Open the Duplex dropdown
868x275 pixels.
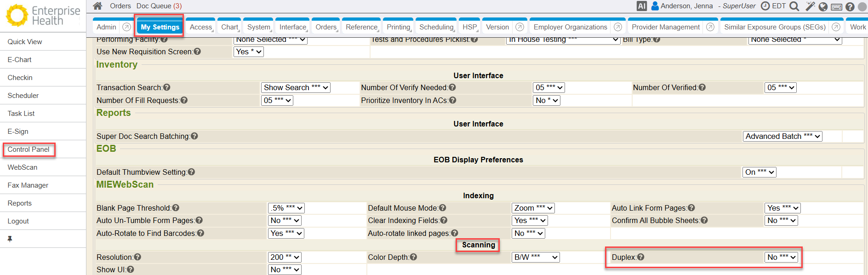click(x=782, y=258)
